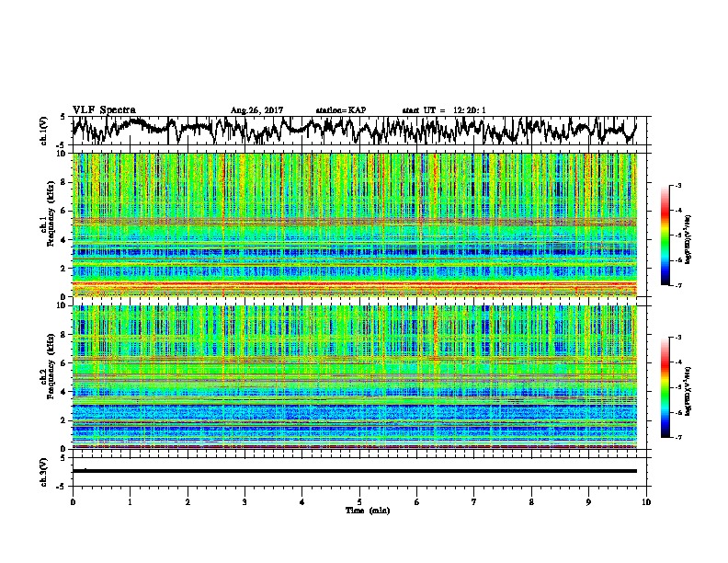
Task: Click time axis tick label "1"
Action: 130,502
